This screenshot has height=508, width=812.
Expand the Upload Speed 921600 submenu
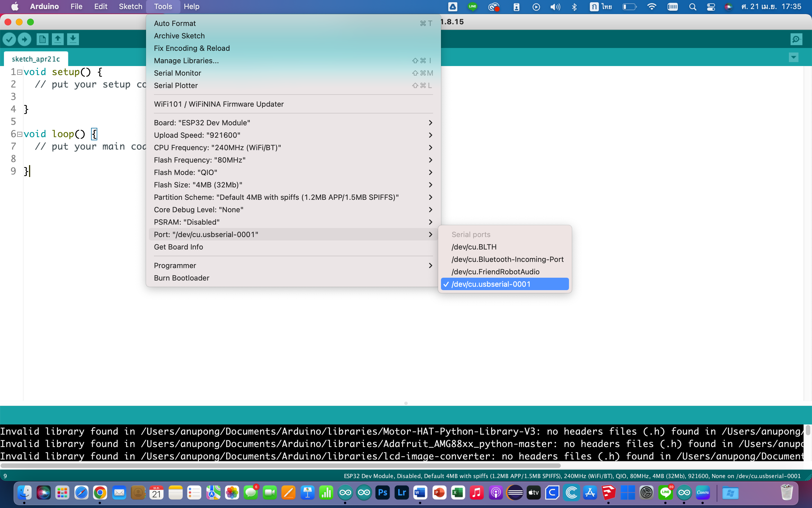[x=293, y=135]
